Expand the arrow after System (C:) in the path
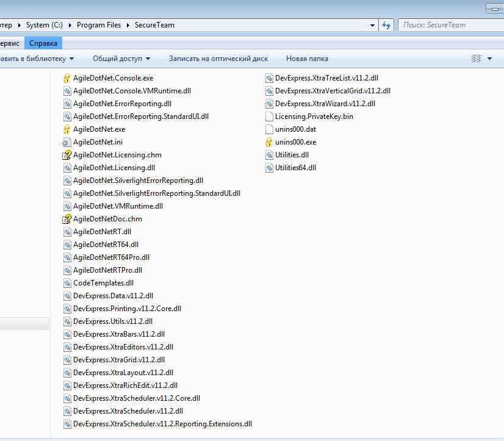 [70, 25]
